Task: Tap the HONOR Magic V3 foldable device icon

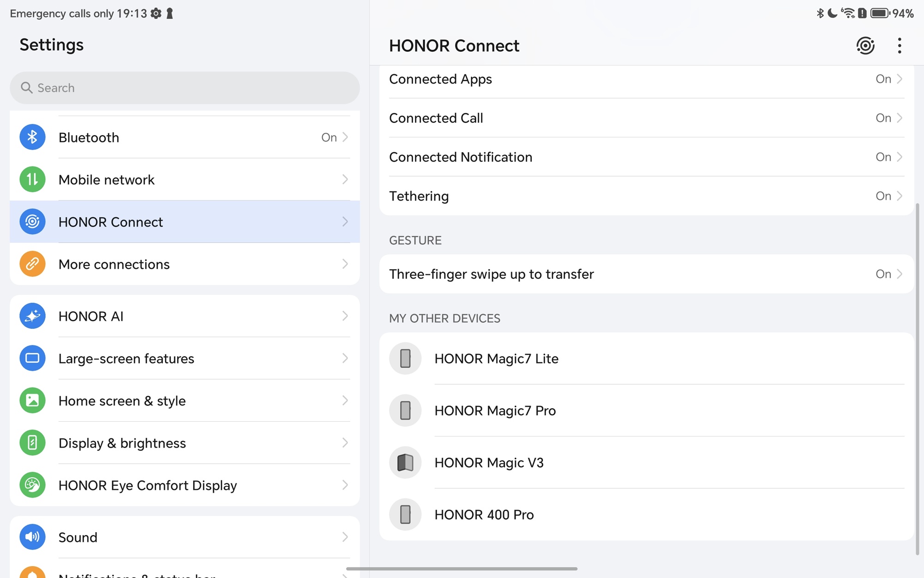Action: [405, 462]
